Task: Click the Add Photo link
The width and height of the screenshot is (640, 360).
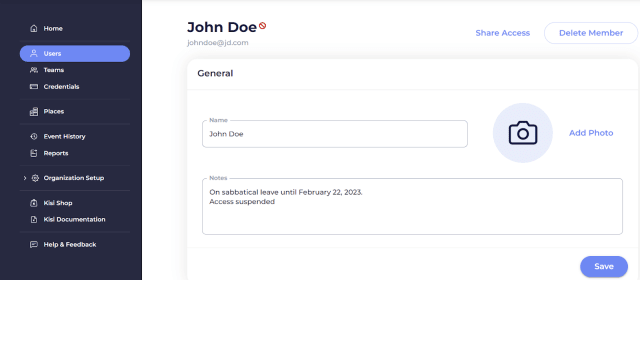Action: (591, 133)
